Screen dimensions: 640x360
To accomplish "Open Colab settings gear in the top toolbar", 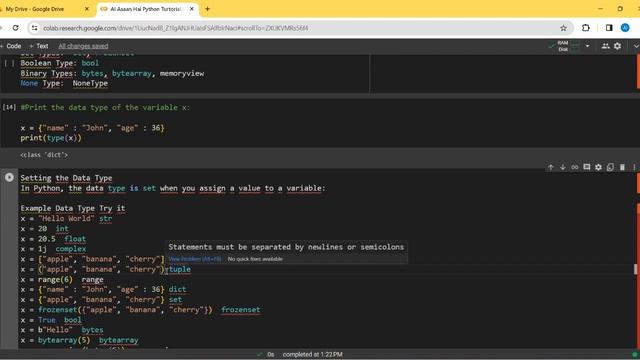I will tap(618, 46).
